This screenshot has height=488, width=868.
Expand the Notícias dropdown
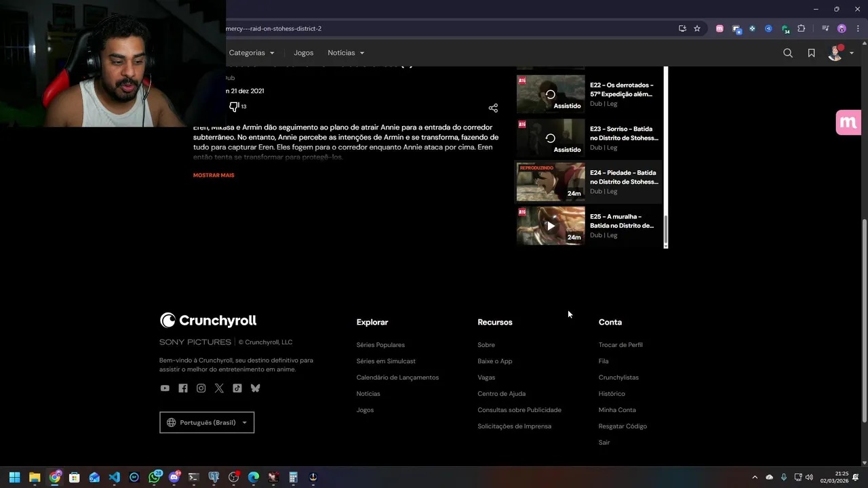click(346, 53)
